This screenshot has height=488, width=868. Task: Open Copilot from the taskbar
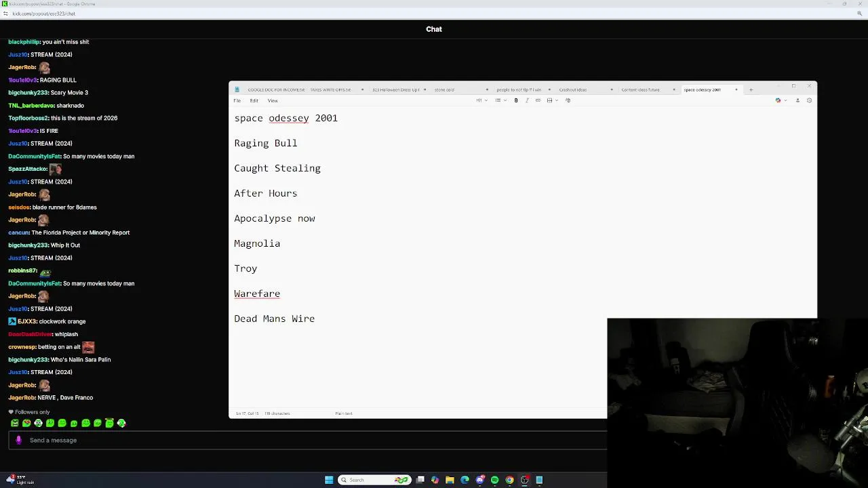435,480
